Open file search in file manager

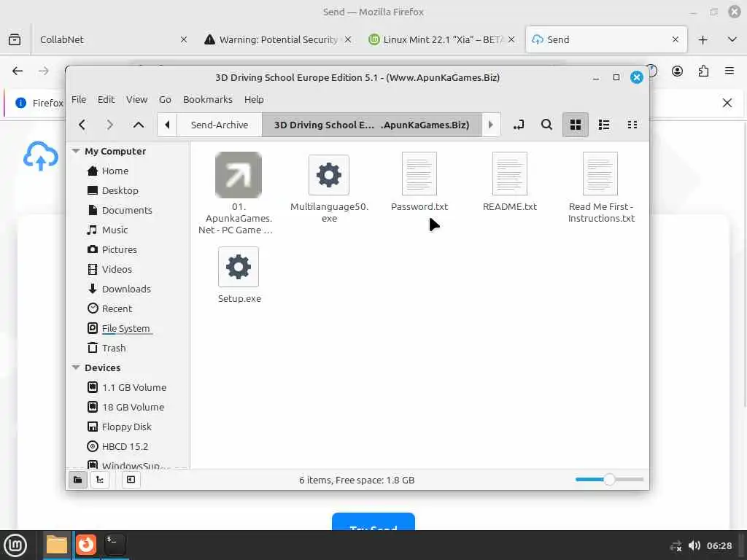tap(547, 125)
